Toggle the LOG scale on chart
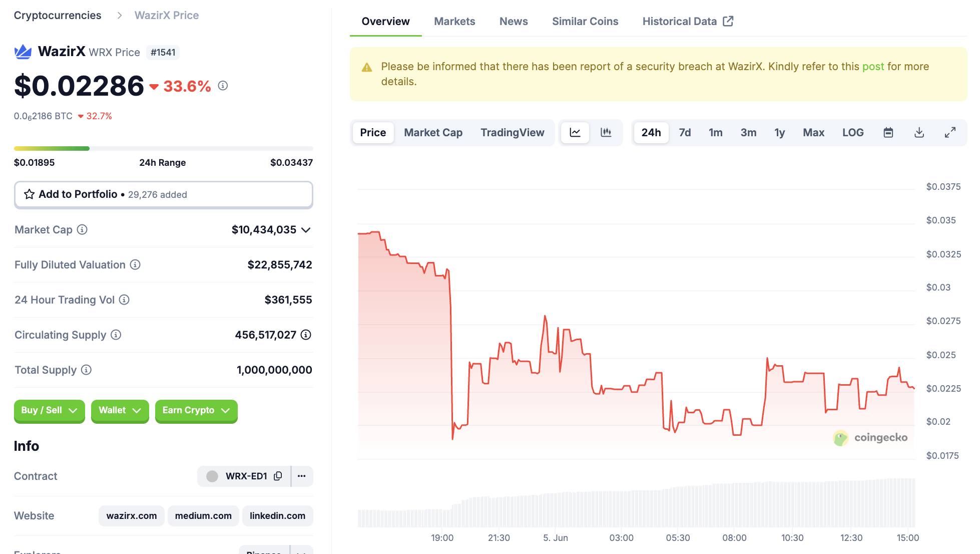This screenshot has width=980, height=554. click(x=853, y=132)
